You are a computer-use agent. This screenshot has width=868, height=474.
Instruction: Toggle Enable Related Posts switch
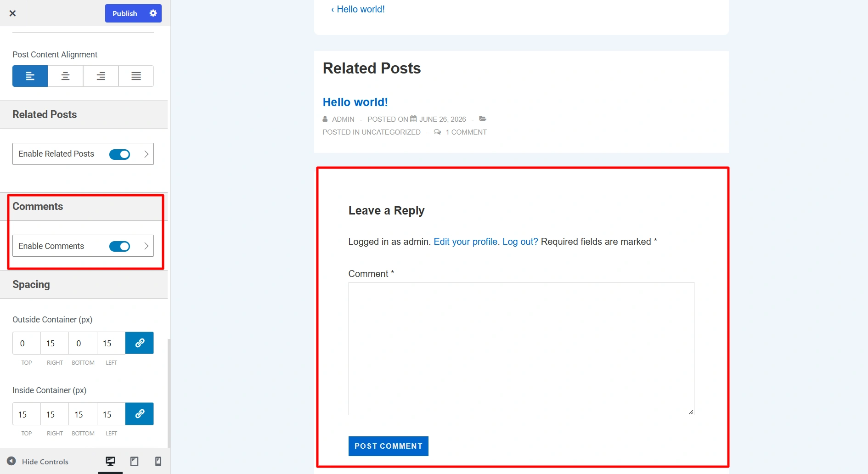(x=119, y=154)
